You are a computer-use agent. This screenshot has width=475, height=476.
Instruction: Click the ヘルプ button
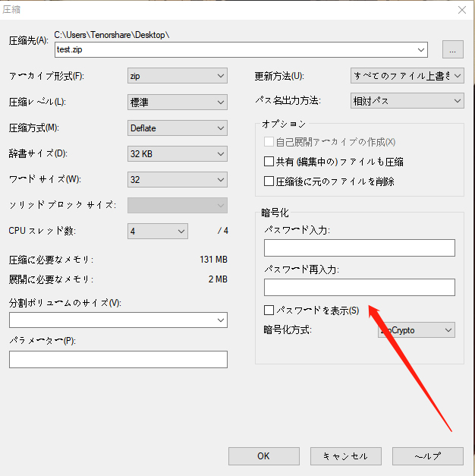(428, 456)
